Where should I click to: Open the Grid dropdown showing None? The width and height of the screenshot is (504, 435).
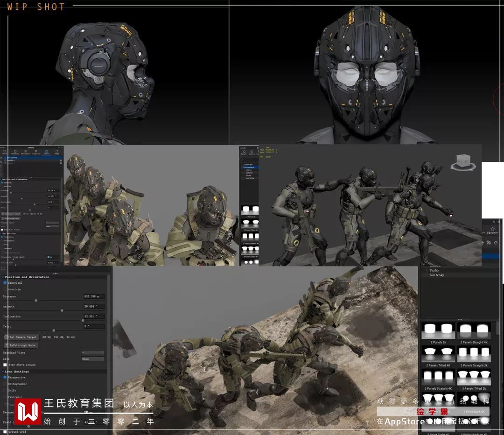(x=92, y=359)
